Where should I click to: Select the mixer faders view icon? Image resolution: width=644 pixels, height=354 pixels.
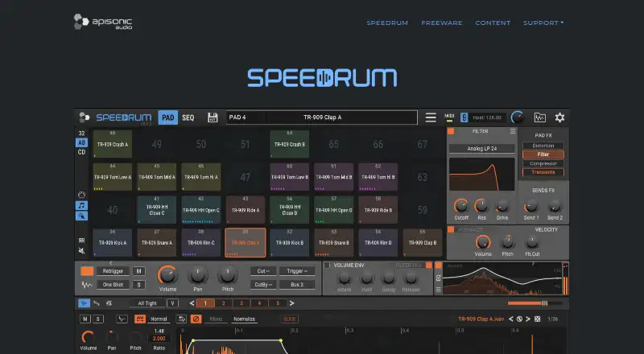point(109,303)
